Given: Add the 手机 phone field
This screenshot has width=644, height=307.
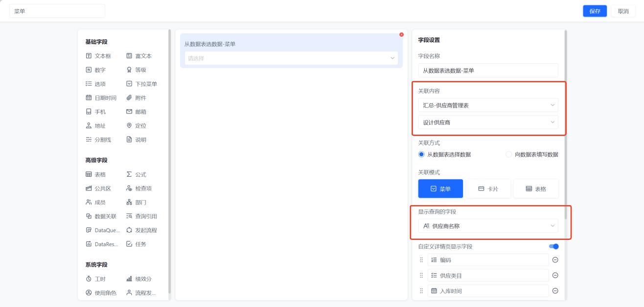Looking at the screenshot, I should pos(95,112).
